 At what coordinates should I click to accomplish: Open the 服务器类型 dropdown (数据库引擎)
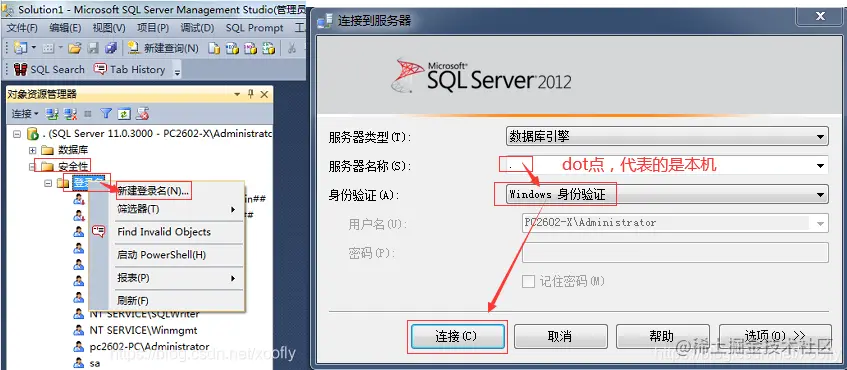tap(667, 137)
